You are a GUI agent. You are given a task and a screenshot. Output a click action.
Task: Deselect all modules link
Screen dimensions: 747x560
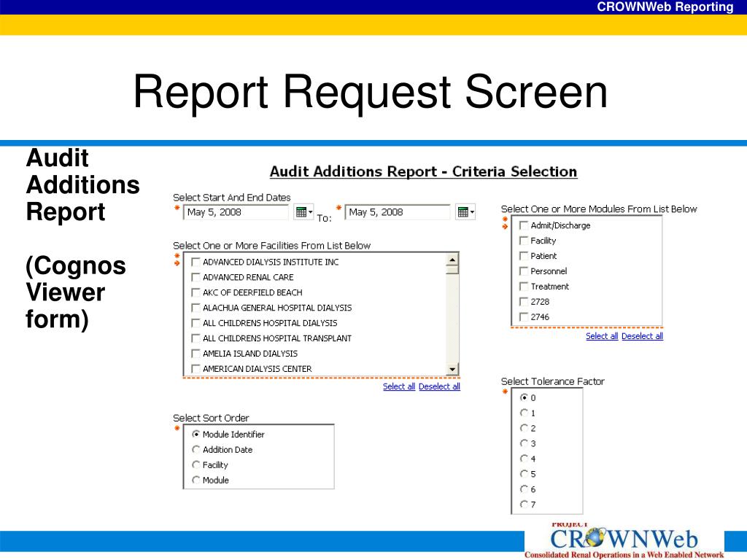642,336
